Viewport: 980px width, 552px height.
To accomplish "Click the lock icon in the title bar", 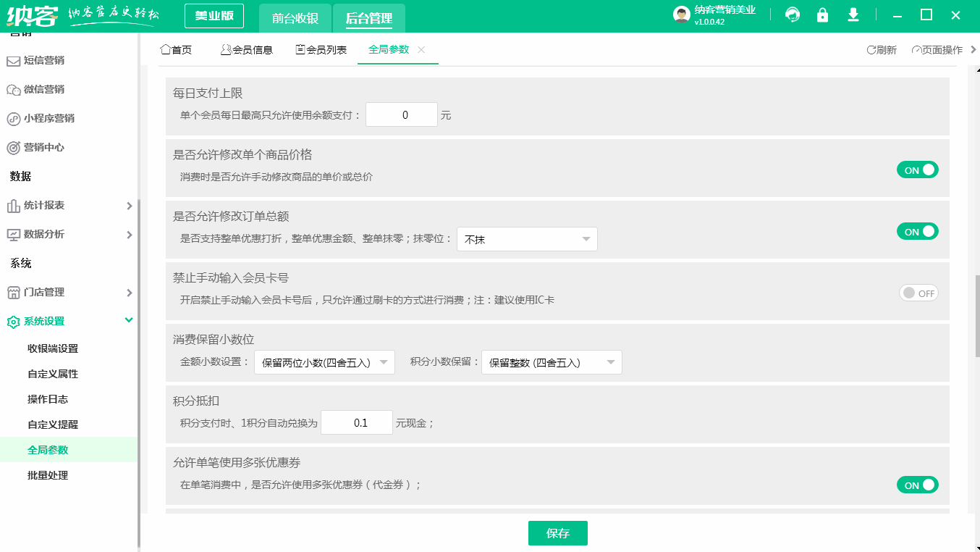I will (x=822, y=14).
